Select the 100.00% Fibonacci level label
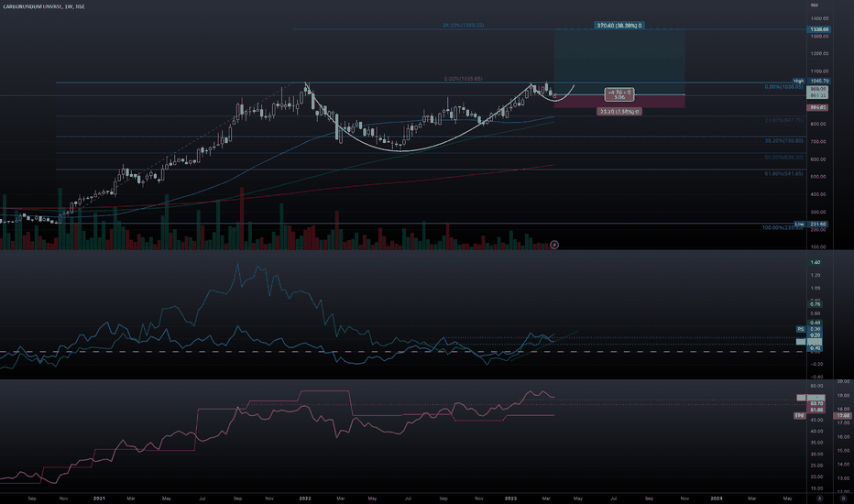This screenshot has height=504, width=854. [783, 227]
